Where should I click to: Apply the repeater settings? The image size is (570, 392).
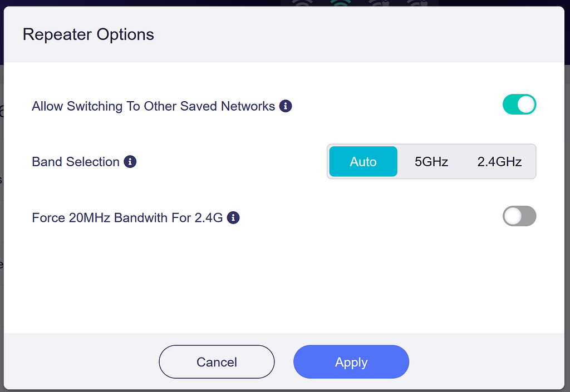coord(351,361)
